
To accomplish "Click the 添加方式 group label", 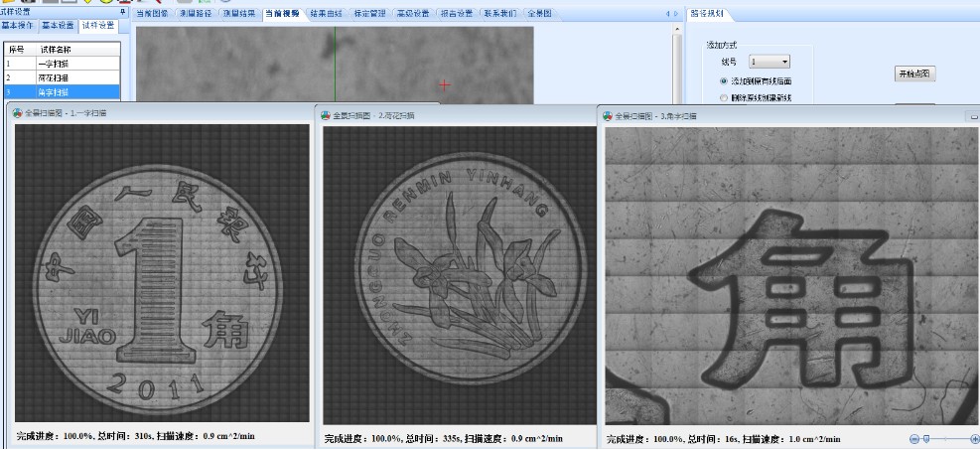I will coord(722,45).
